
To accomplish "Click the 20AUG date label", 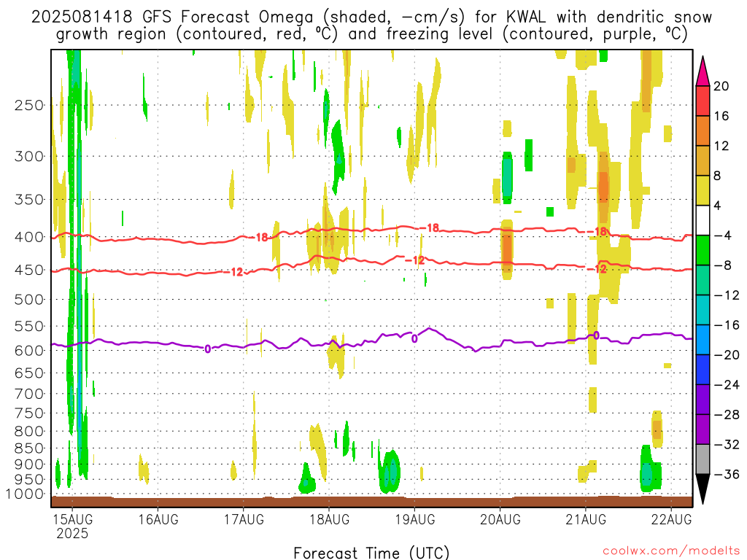I will [x=500, y=519].
